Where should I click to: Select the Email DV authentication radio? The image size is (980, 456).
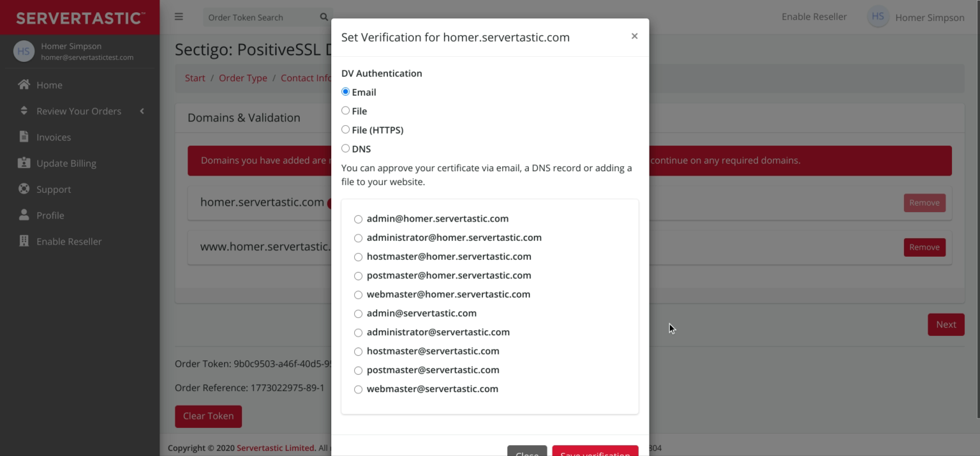345,92
